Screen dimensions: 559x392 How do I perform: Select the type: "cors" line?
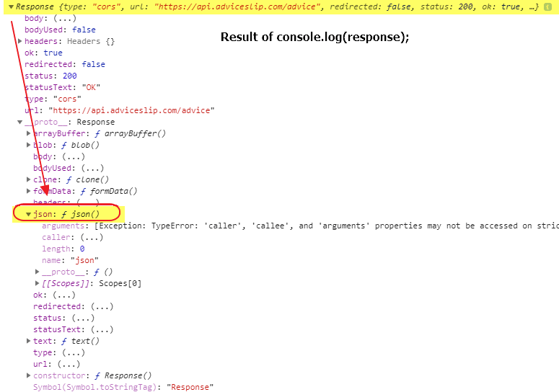coord(53,99)
